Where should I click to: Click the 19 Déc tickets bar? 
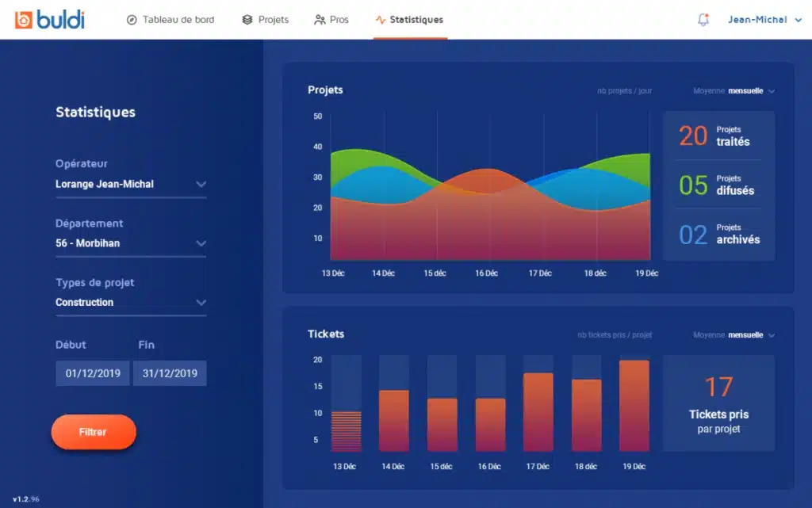point(634,406)
